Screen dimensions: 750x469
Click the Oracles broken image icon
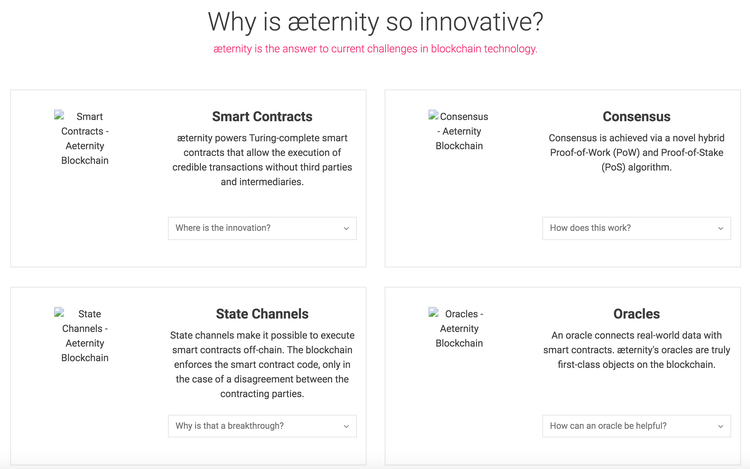click(434, 314)
